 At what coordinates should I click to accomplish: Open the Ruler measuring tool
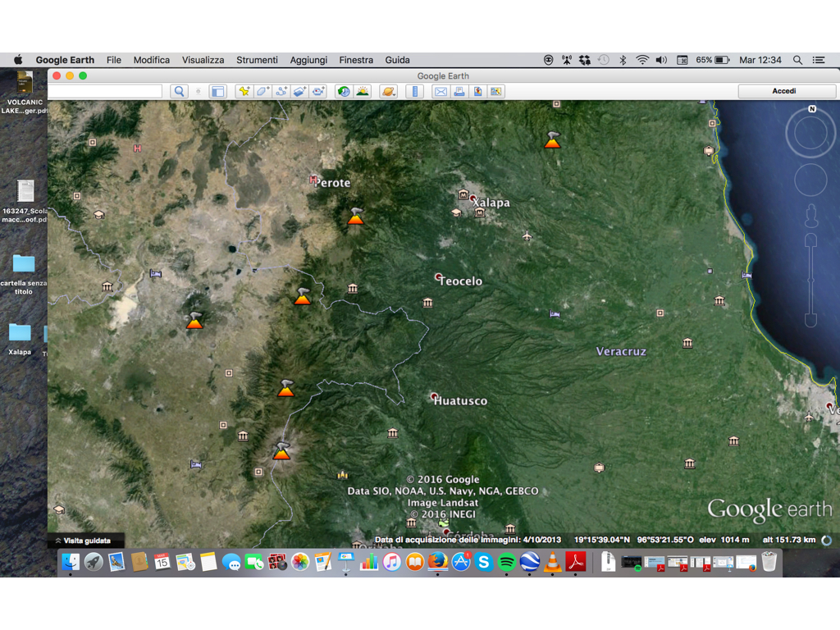pyautogui.click(x=414, y=91)
